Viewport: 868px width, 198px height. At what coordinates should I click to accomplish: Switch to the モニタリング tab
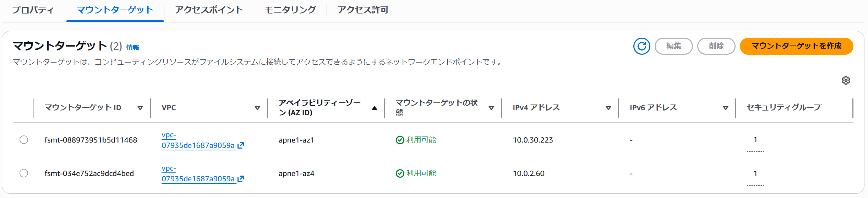(x=290, y=10)
